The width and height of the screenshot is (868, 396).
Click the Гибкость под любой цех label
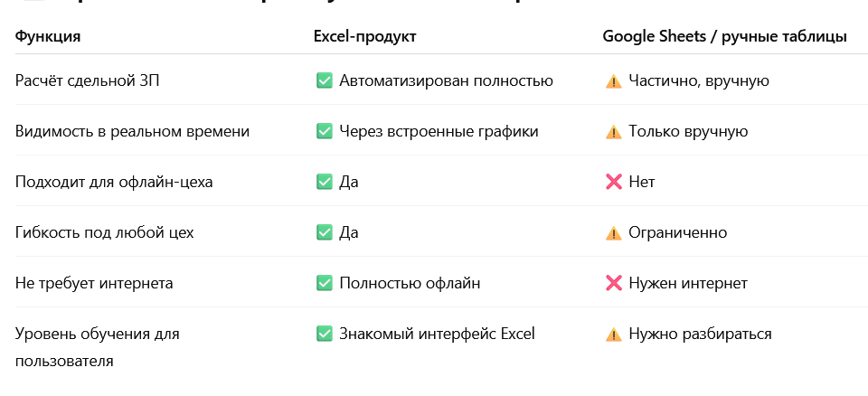click(105, 232)
